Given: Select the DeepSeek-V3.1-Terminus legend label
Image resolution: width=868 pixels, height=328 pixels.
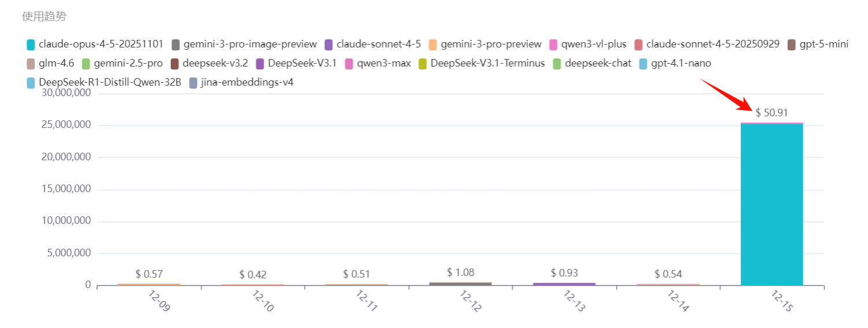Looking at the screenshot, I should click(487, 63).
